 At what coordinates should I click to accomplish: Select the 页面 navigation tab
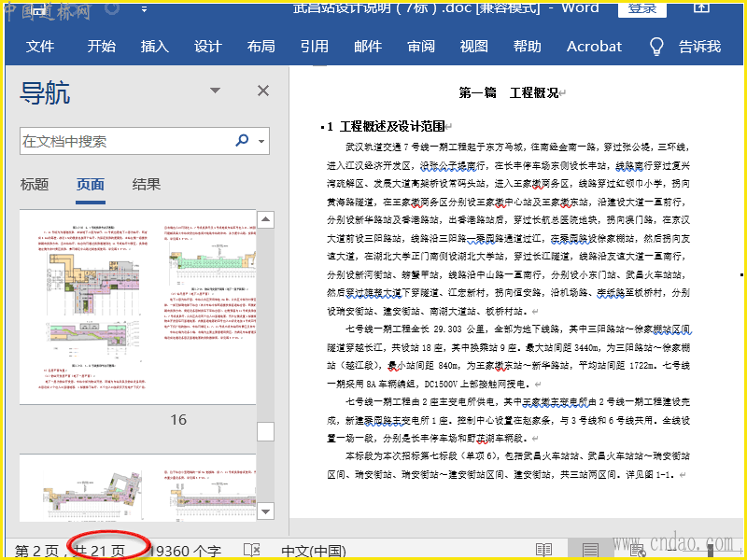pyautogui.click(x=91, y=184)
